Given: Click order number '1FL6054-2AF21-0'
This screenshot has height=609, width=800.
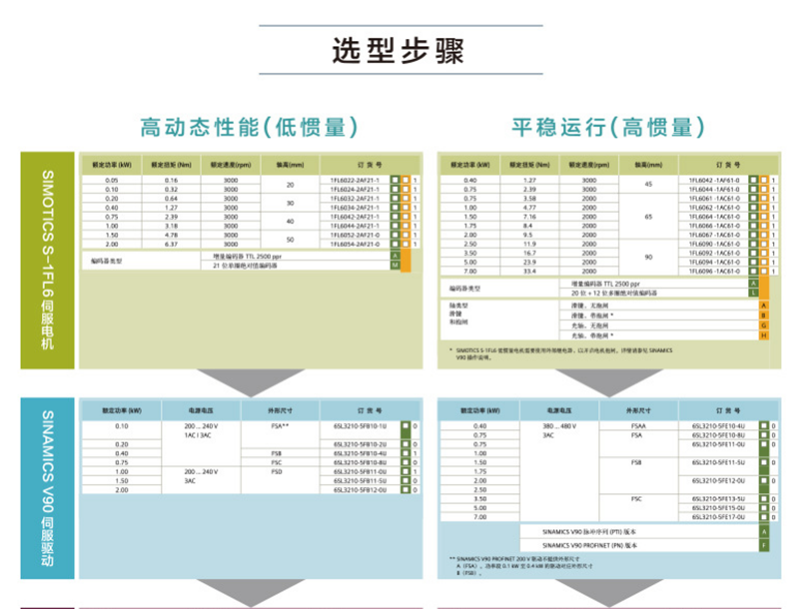Looking at the screenshot, I should pyautogui.click(x=355, y=244).
